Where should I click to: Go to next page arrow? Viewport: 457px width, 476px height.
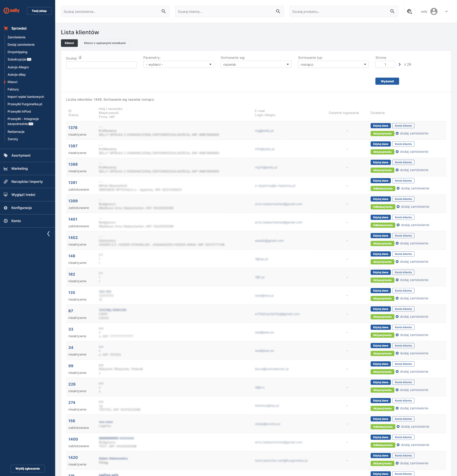[x=400, y=64]
